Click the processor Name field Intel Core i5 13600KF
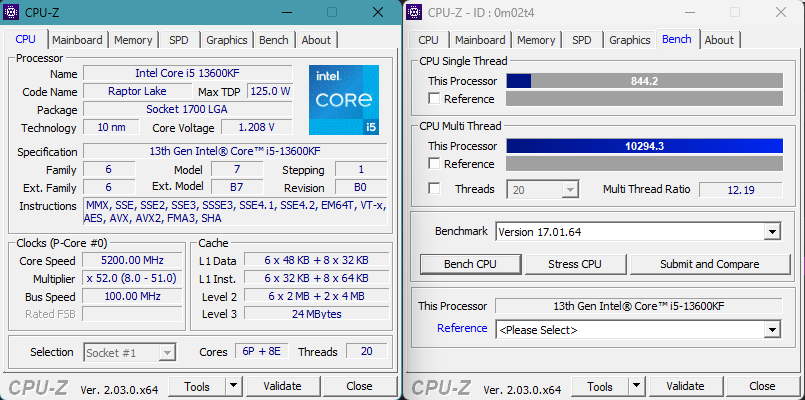 pos(187,73)
